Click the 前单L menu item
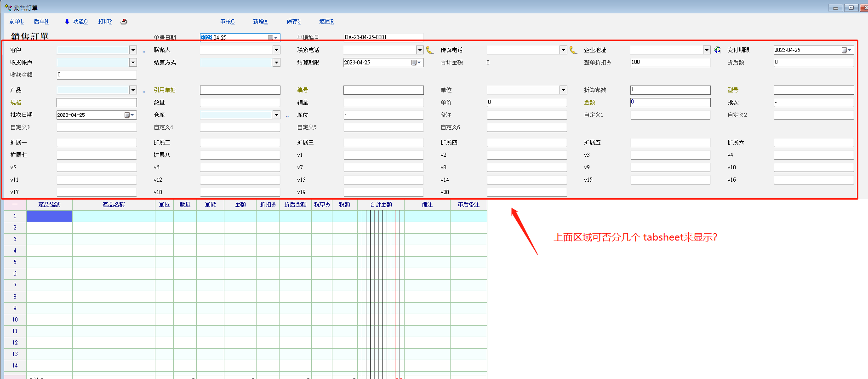 coord(17,22)
